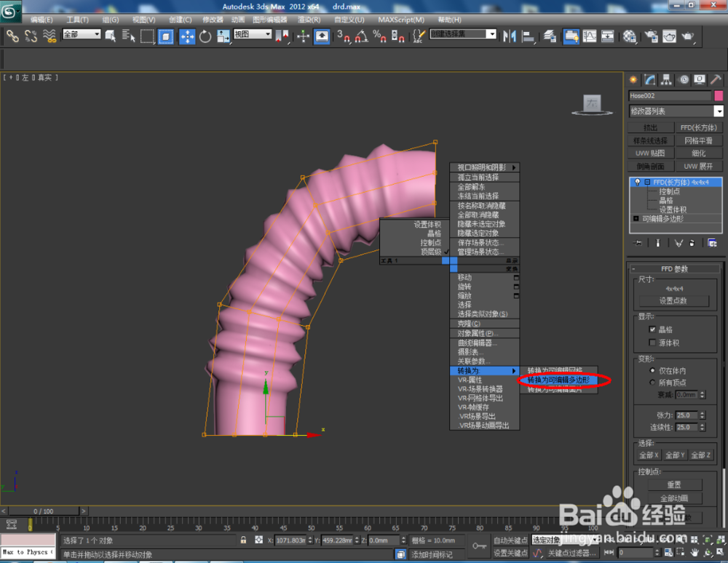
Task: Open Render Setup icon
Action: (652, 36)
